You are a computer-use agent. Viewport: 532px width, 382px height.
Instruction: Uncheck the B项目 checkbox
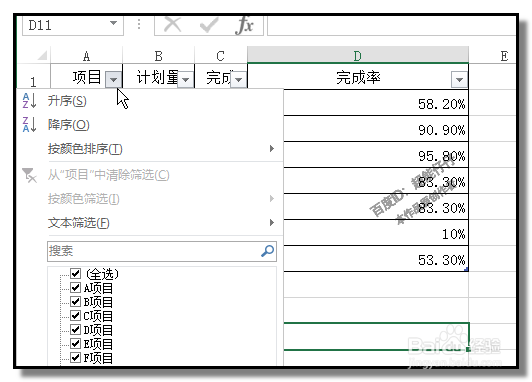point(75,301)
